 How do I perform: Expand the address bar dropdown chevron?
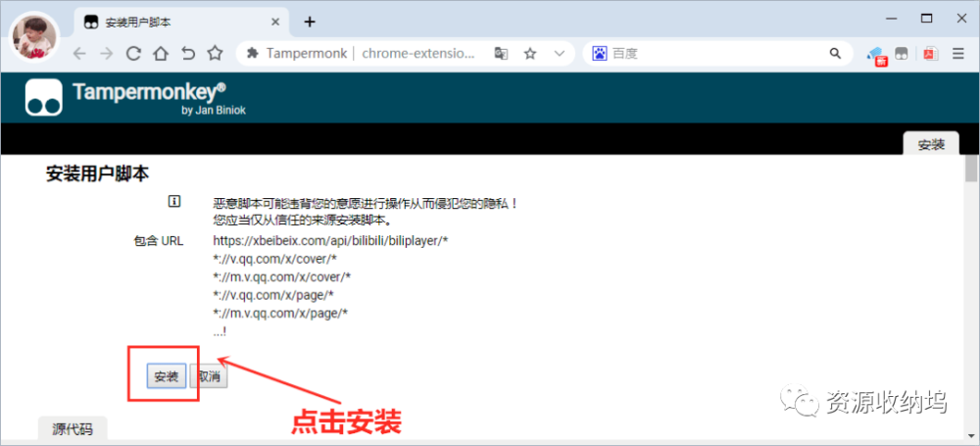point(560,54)
